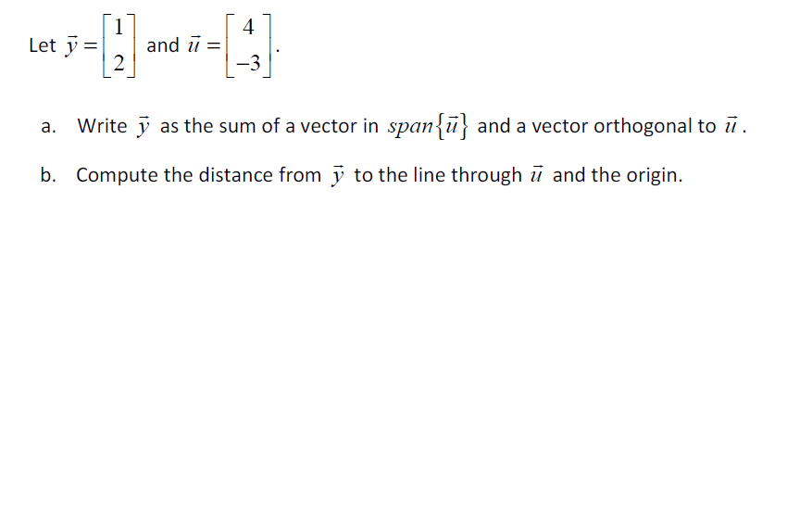Click the vector y symbol in part b

(338, 175)
